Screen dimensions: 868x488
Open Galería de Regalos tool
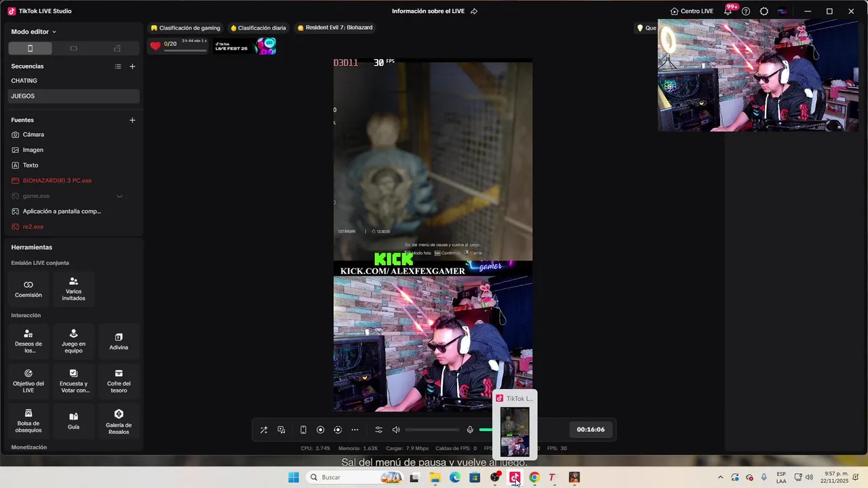119,421
